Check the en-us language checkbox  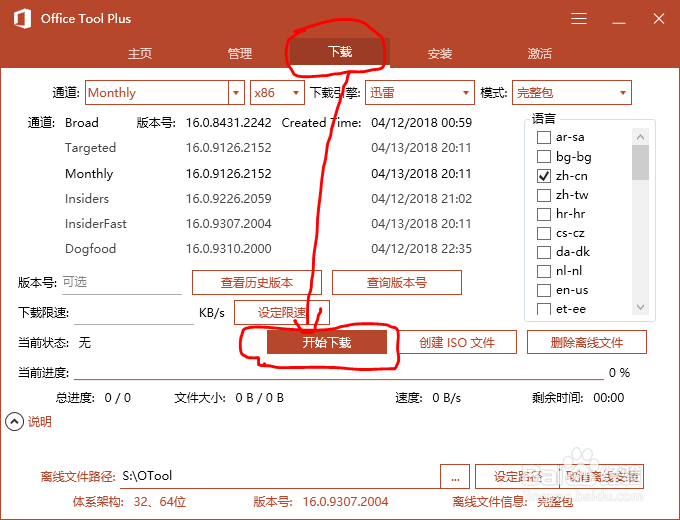pyautogui.click(x=544, y=290)
